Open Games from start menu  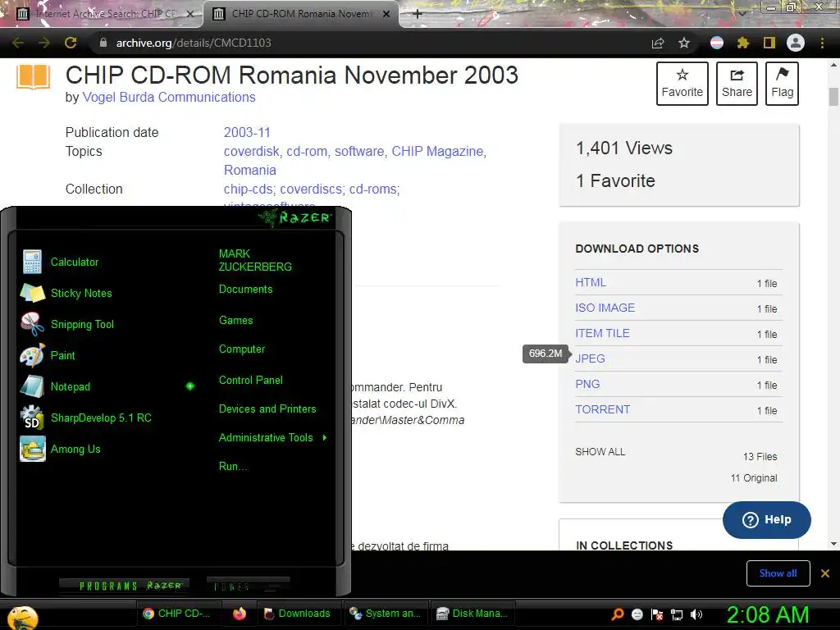tap(235, 321)
